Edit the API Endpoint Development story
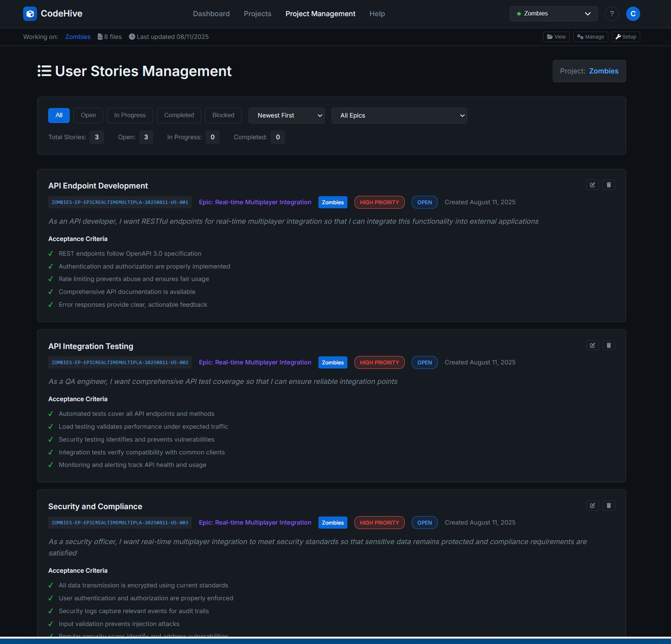This screenshot has height=644, width=671. (x=592, y=185)
